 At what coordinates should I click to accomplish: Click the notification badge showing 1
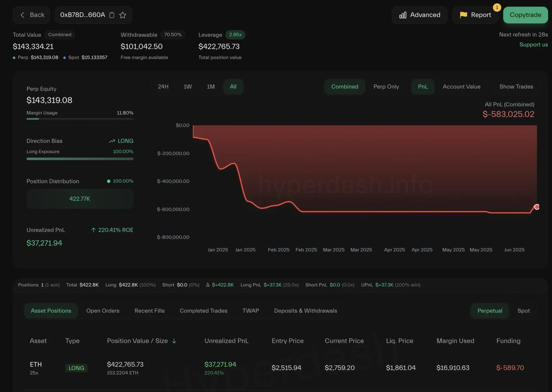(497, 7)
